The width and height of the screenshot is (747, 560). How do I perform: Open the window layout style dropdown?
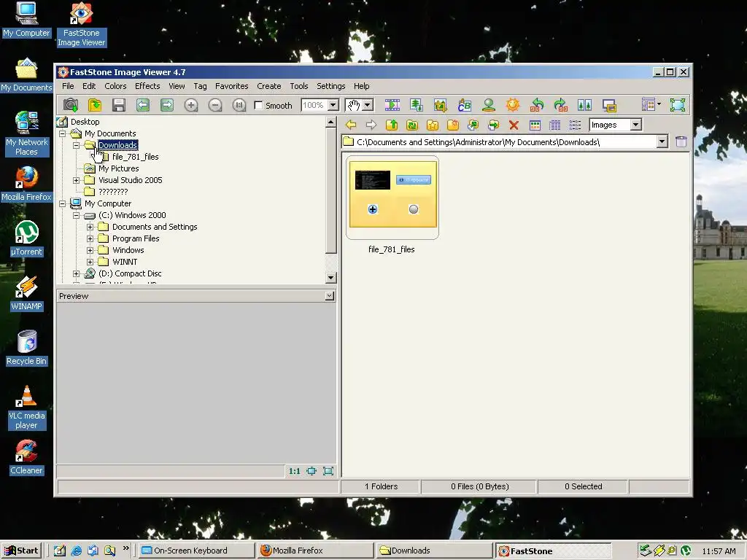pyautogui.click(x=659, y=104)
